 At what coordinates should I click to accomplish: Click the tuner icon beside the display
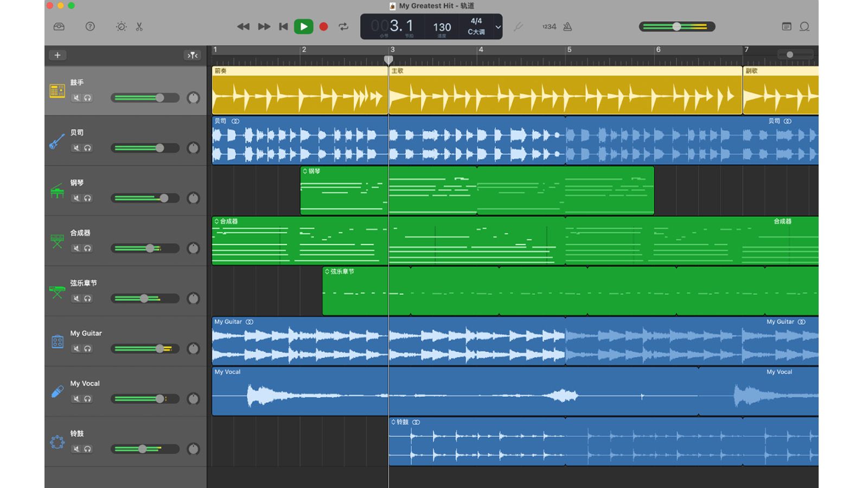tap(518, 27)
